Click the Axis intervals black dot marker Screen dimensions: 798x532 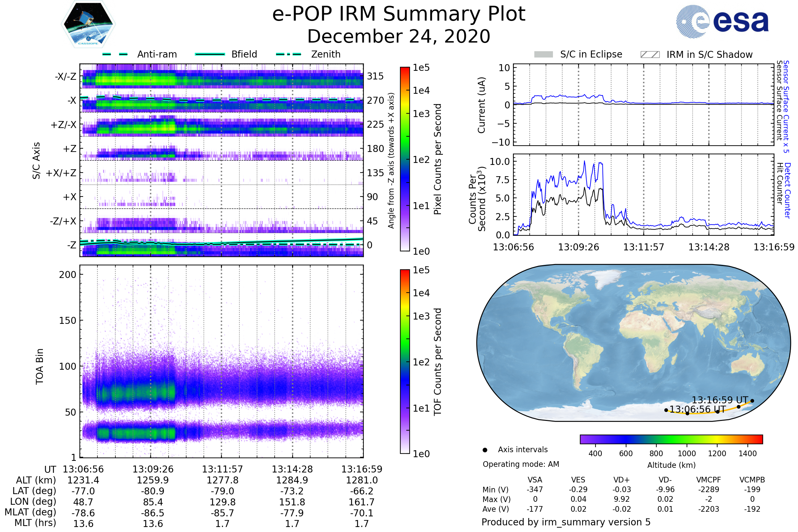(485, 450)
